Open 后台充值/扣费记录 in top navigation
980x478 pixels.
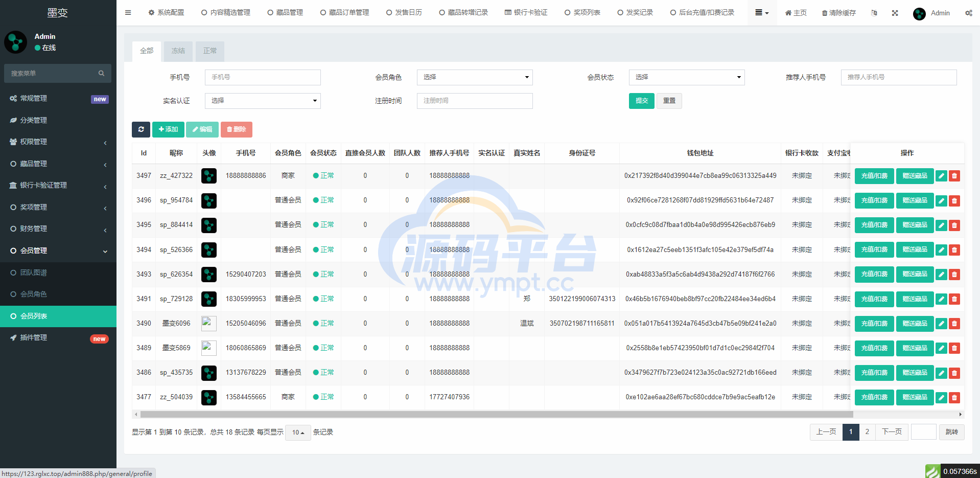point(703,13)
